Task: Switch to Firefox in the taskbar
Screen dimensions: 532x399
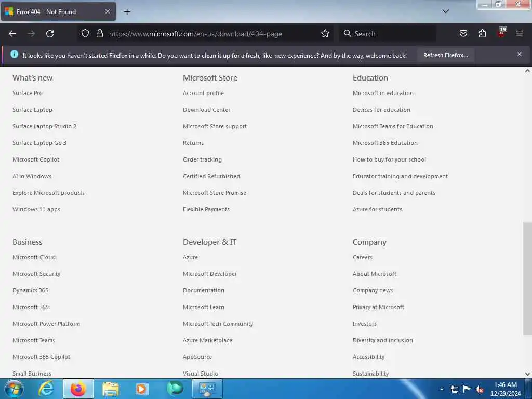Action: [x=78, y=389]
